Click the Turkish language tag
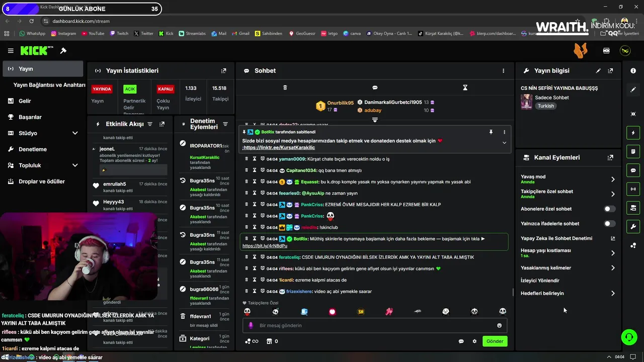Screen dimensions: 644x362 [545, 106]
